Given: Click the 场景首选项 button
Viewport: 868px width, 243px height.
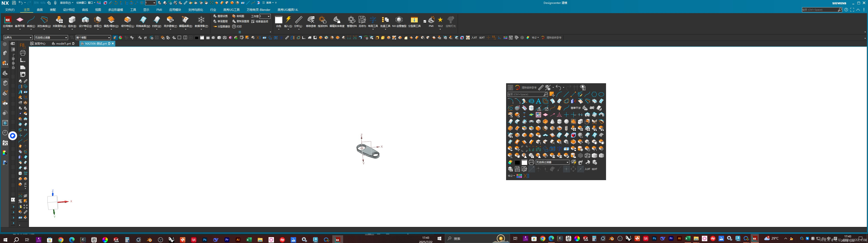Looking at the screenshot, I should [x=260, y=21].
